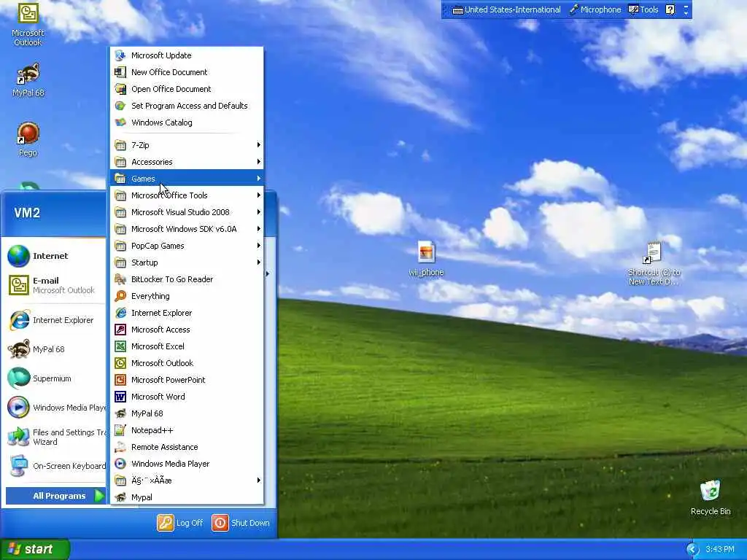Launch Windows Catalog

[x=187, y=122]
